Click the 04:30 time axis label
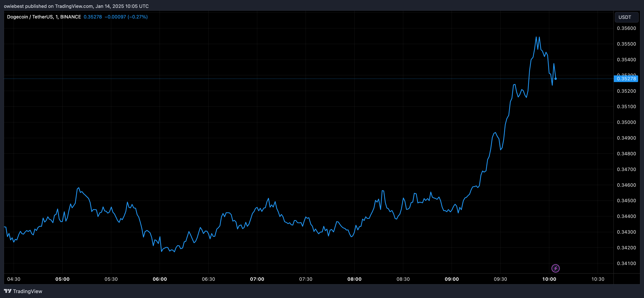The width and height of the screenshot is (644, 298). (x=14, y=279)
